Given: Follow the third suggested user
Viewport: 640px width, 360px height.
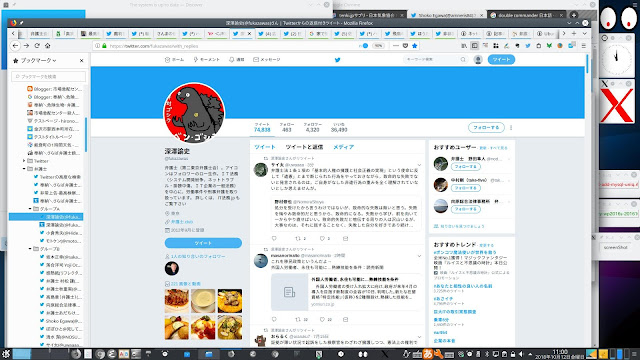Looking at the screenshot, I should tap(466, 209).
